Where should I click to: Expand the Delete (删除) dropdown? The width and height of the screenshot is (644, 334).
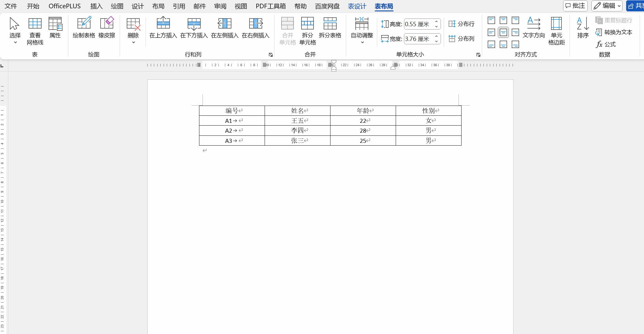tap(133, 42)
